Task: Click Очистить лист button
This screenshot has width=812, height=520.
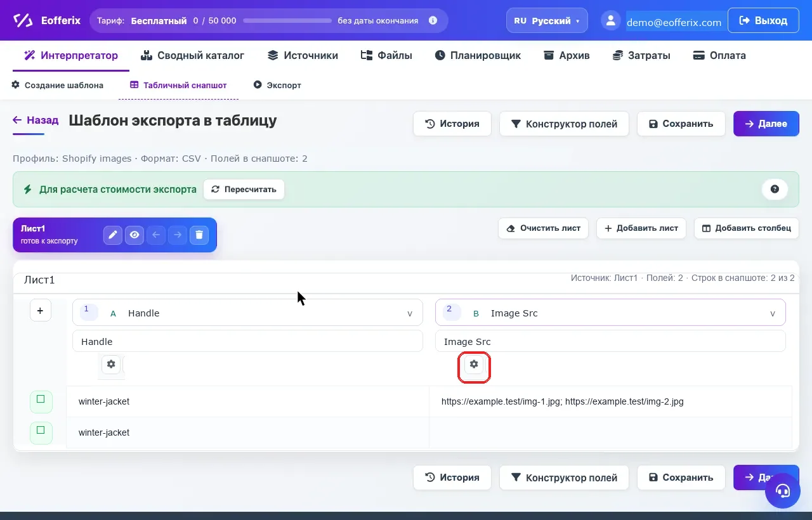Action: point(544,228)
